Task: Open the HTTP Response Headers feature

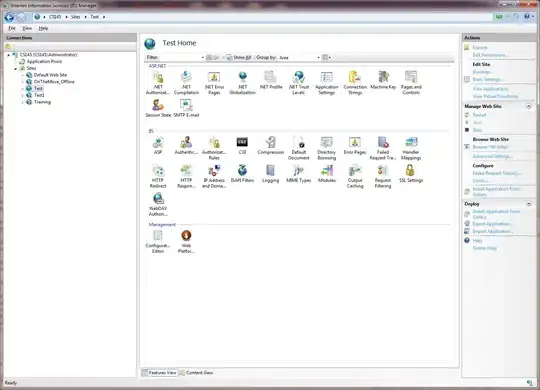Action: pyautogui.click(x=186, y=176)
